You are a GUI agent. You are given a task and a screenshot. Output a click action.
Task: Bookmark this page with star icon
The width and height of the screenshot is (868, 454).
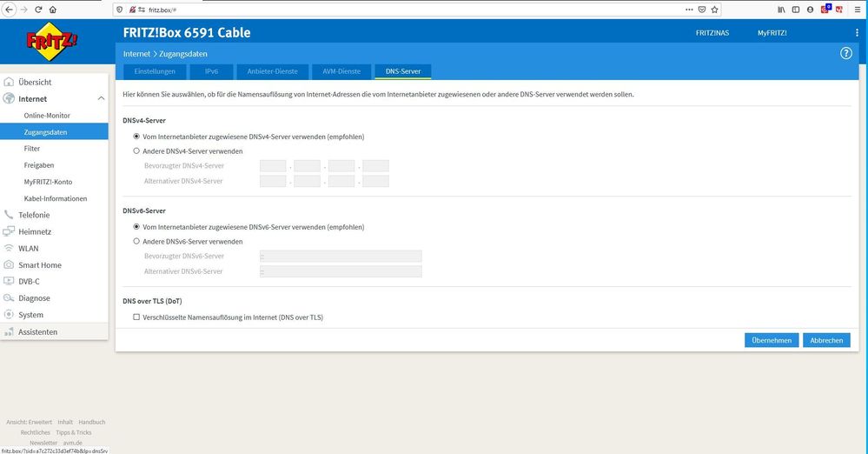tap(715, 10)
